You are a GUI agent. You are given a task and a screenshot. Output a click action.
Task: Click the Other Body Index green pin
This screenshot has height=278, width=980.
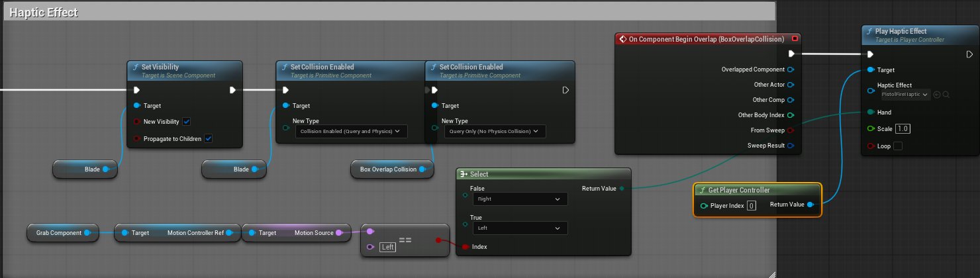(x=791, y=115)
